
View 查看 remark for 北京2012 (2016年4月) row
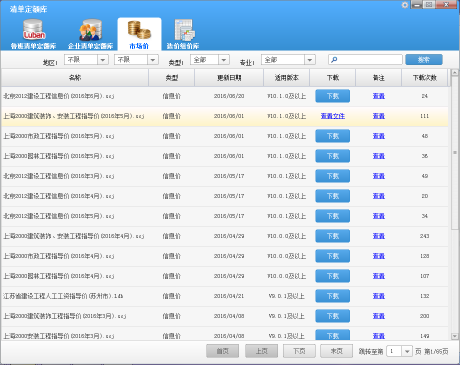(x=379, y=196)
